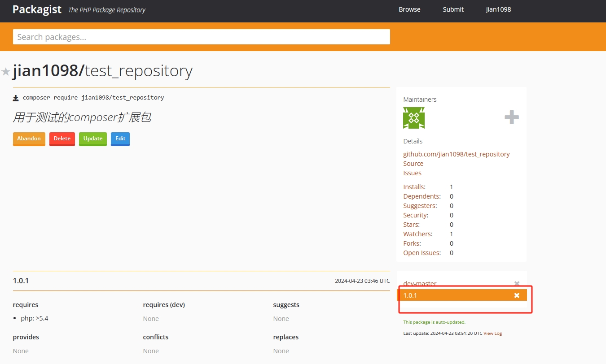Open the Forks link
Screen dimensions: 606x364
411,243
